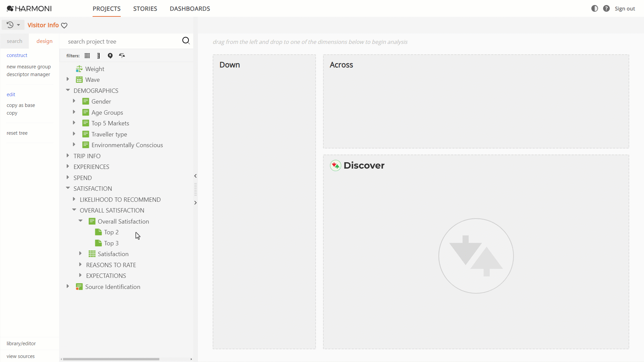The image size is (644, 362).
Task: Collapse the DEMOGRAPHICS group
Action: 68,90
